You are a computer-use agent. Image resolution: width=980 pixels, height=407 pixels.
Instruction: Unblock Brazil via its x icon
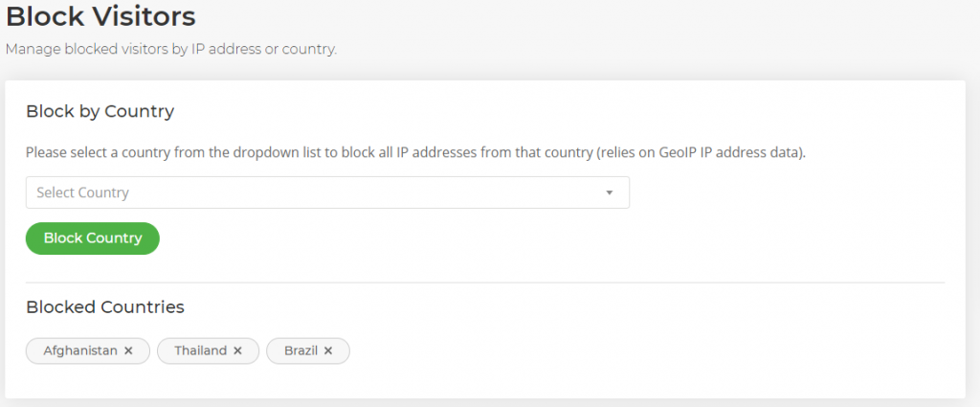pyautogui.click(x=328, y=350)
